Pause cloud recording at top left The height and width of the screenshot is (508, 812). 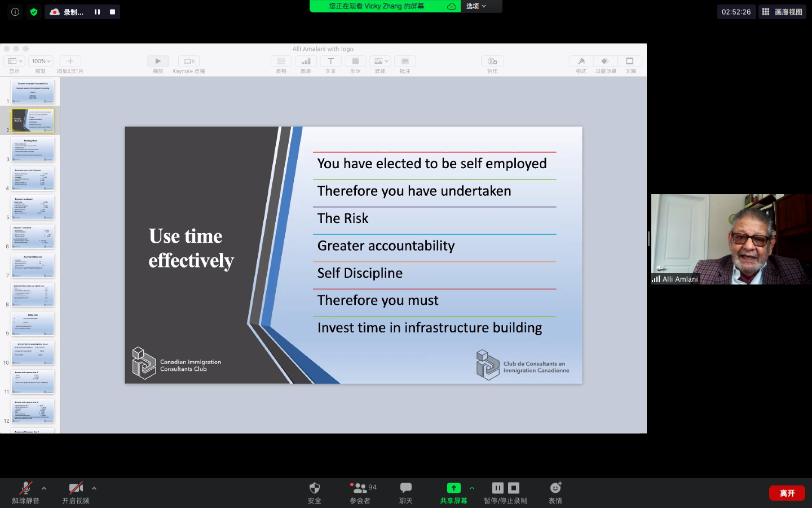tap(97, 12)
